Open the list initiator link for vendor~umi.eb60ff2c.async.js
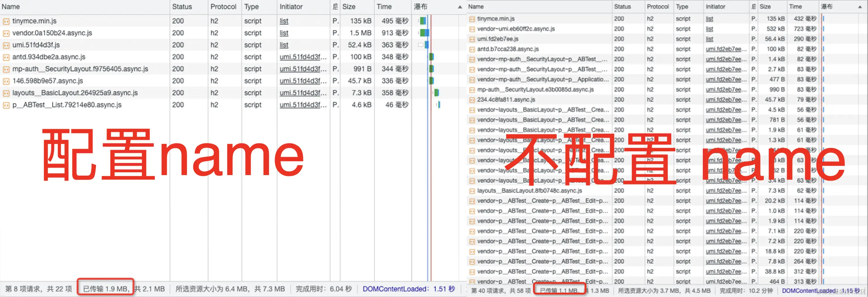Viewport: 868px width, 297px height. pyautogui.click(x=709, y=29)
